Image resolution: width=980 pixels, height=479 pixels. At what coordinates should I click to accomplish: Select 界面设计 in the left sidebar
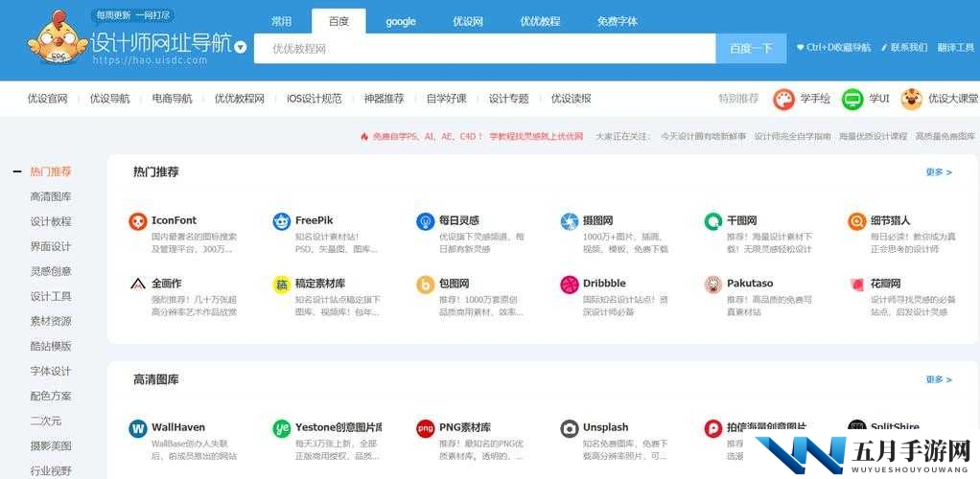(x=51, y=246)
